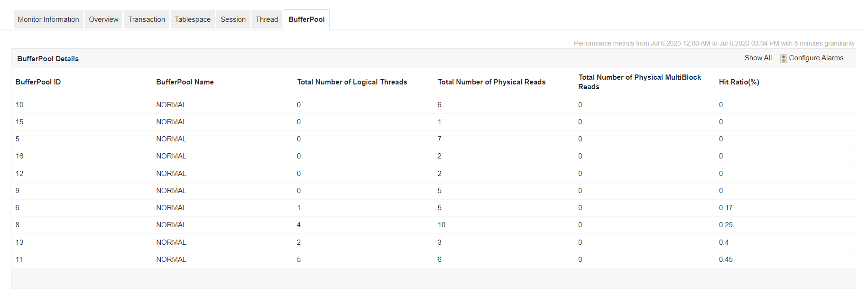Click the BufferPool Name column header
The height and width of the screenshot is (297, 868).
185,82
